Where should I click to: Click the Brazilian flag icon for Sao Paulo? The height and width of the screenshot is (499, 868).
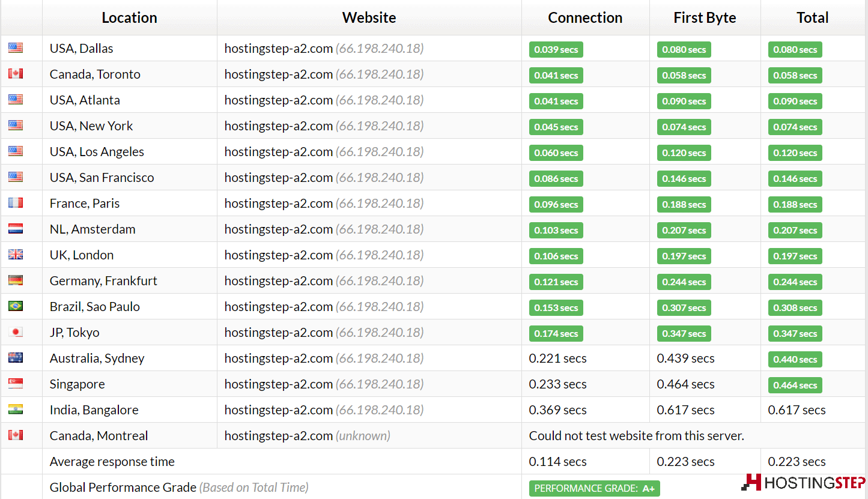(x=16, y=306)
